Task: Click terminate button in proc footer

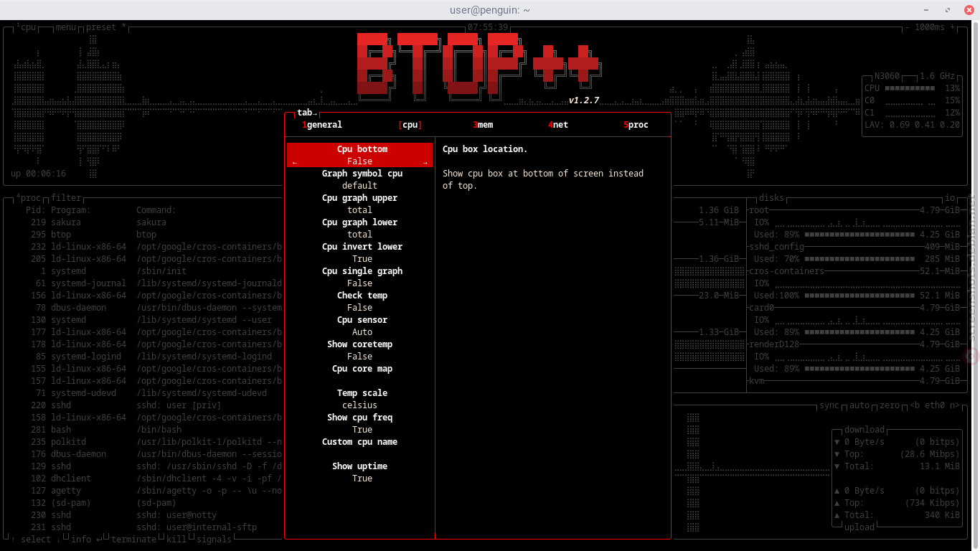Action: tap(133, 540)
